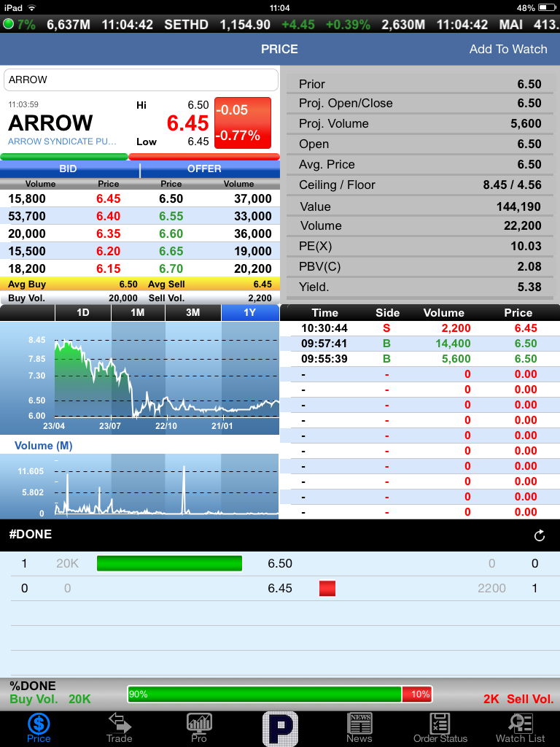Tap the 1Y price chart
The width and height of the screenshot is (560, 747).
[139, 378]
